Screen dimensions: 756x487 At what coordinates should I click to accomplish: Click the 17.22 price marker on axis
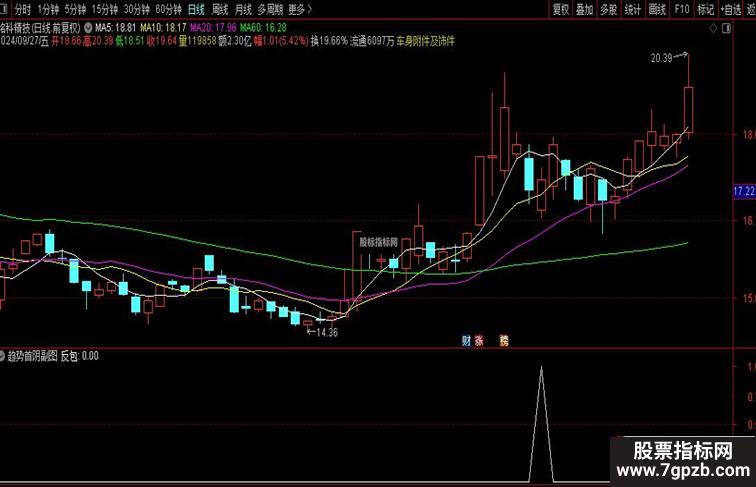click(x=744, y=191)
